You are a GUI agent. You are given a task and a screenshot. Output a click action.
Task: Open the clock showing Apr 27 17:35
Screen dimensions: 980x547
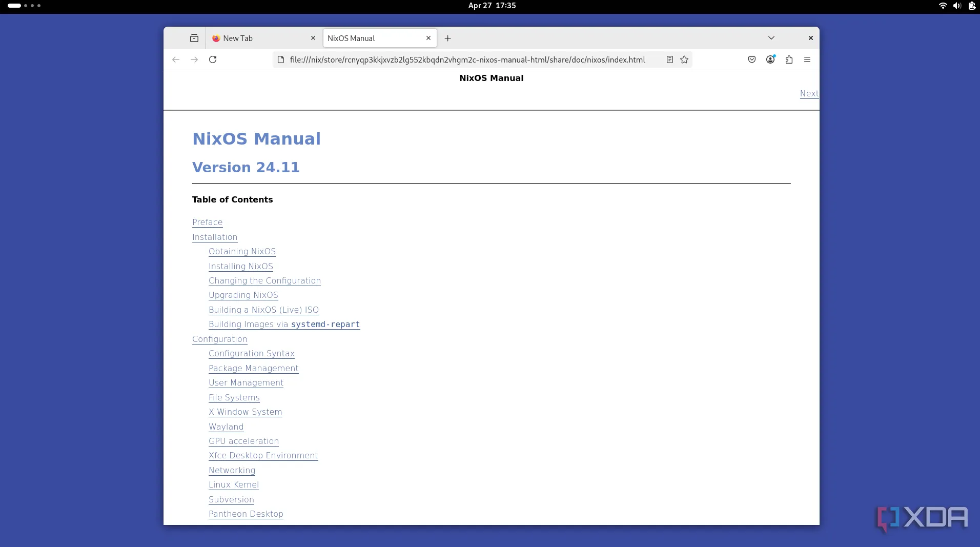click(492, 6)
